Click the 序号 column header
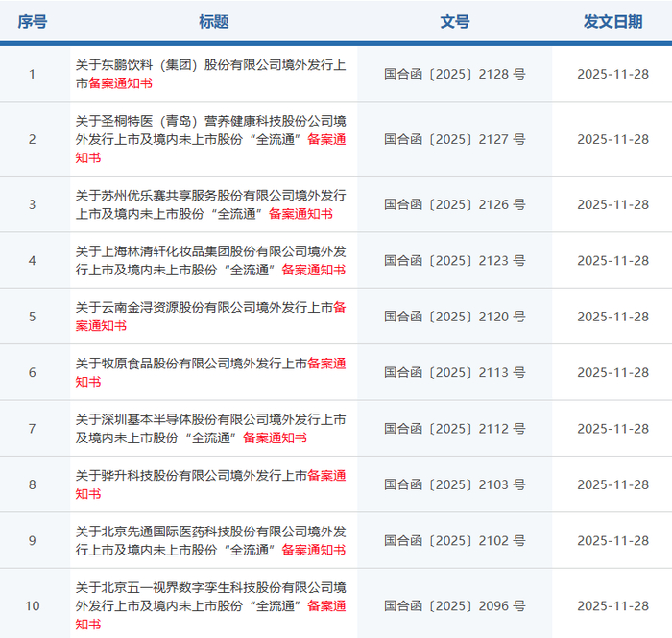This screenshot has height=638, width=672. [x=32, y=22]
